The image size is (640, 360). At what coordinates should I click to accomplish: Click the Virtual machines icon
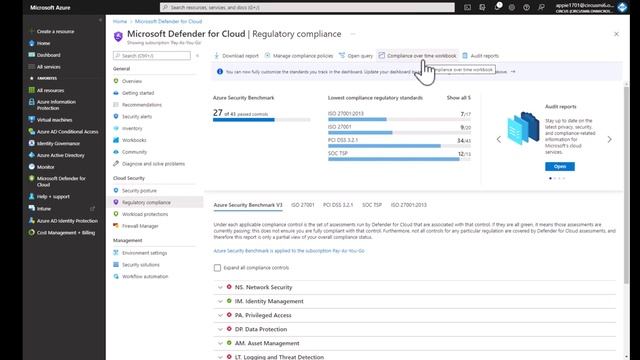point(31,120)
